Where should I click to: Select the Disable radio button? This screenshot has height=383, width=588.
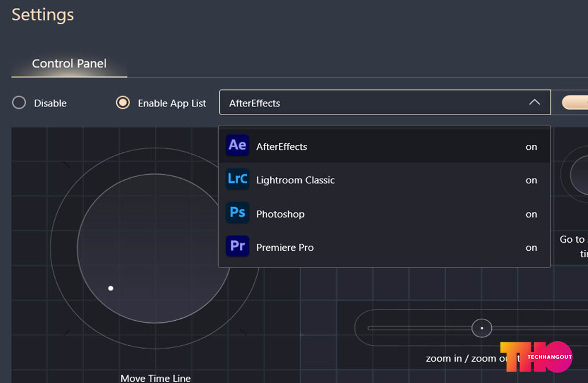(19, 102)
